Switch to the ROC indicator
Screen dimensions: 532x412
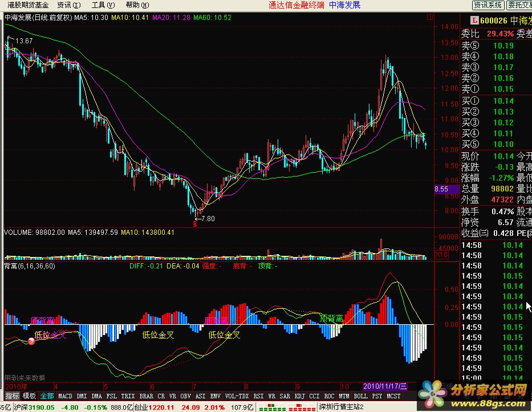[329, 396]
